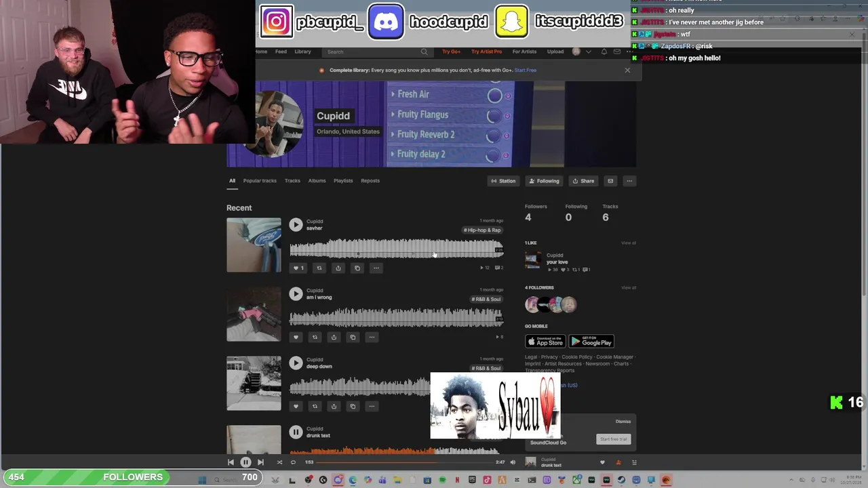
Task: Seek within the savher waveform
Action: 396,249
